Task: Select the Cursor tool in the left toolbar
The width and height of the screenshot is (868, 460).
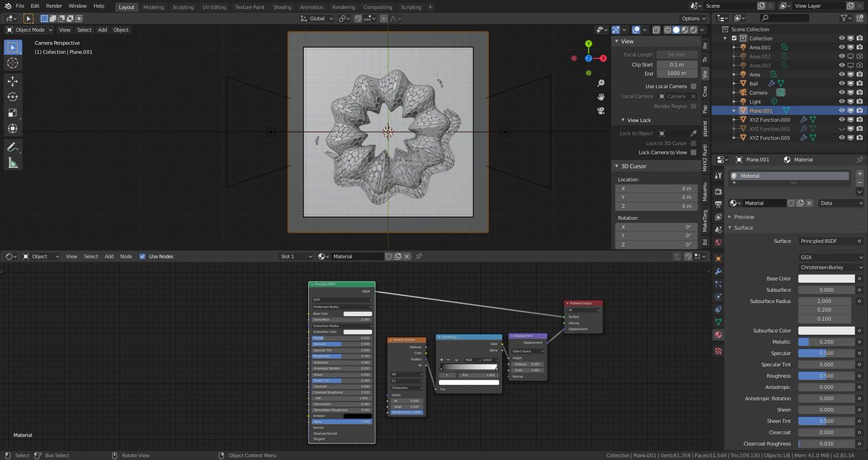Action: pyautogui.click(x=12, y=63)
